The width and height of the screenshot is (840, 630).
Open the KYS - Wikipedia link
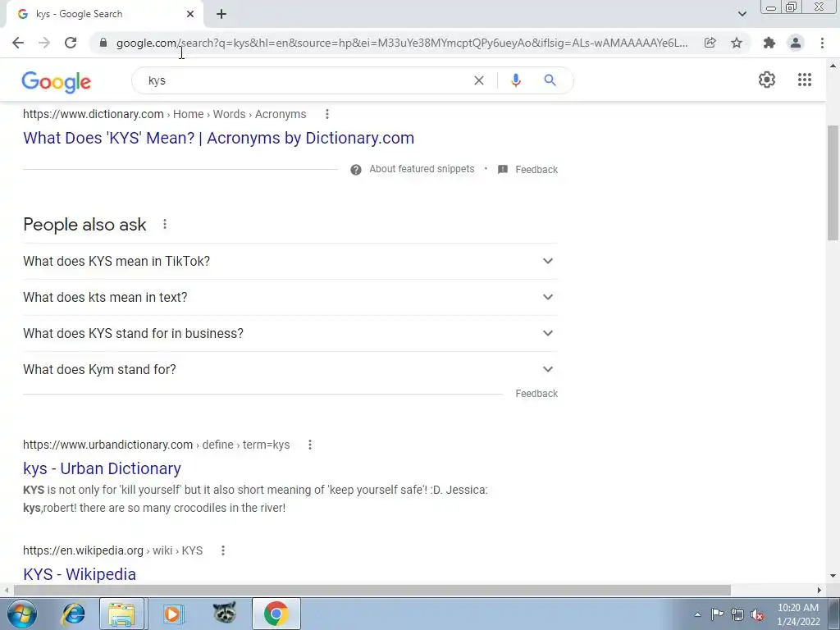click(80, 574)
